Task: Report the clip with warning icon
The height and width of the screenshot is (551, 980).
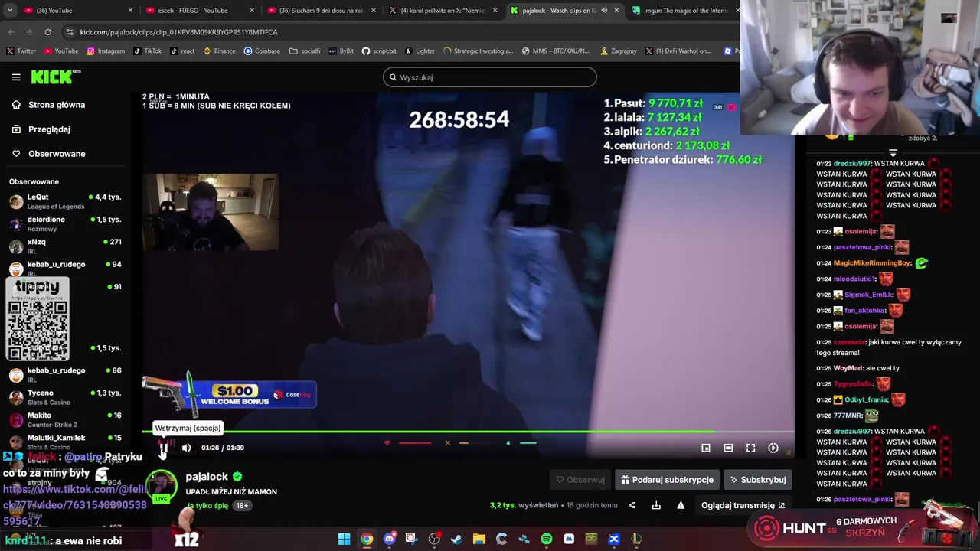Action: pos(681,505)
